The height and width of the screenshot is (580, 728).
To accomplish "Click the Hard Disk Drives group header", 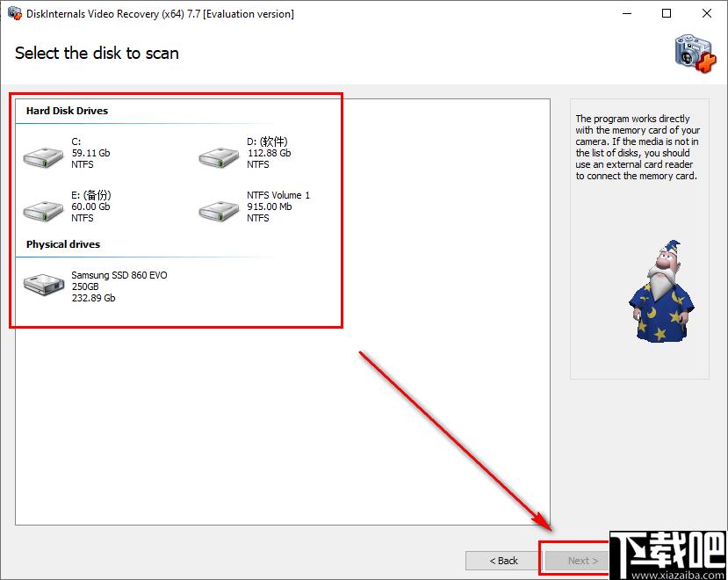I will (x=67, y=111).
